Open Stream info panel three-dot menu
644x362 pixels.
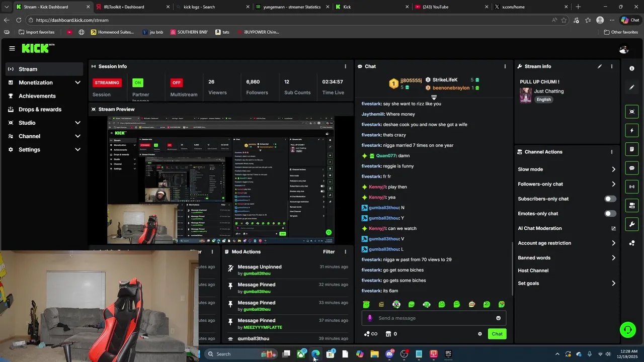coord(612,66)
